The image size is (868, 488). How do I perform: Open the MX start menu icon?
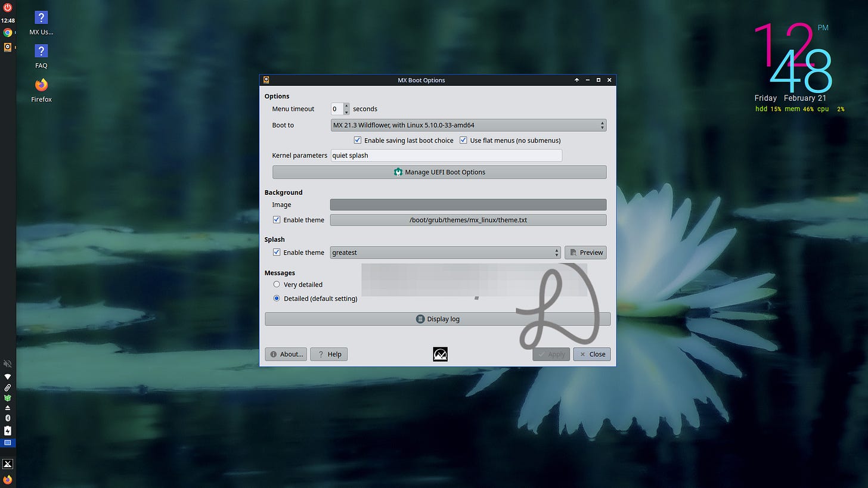coord(8,464)
